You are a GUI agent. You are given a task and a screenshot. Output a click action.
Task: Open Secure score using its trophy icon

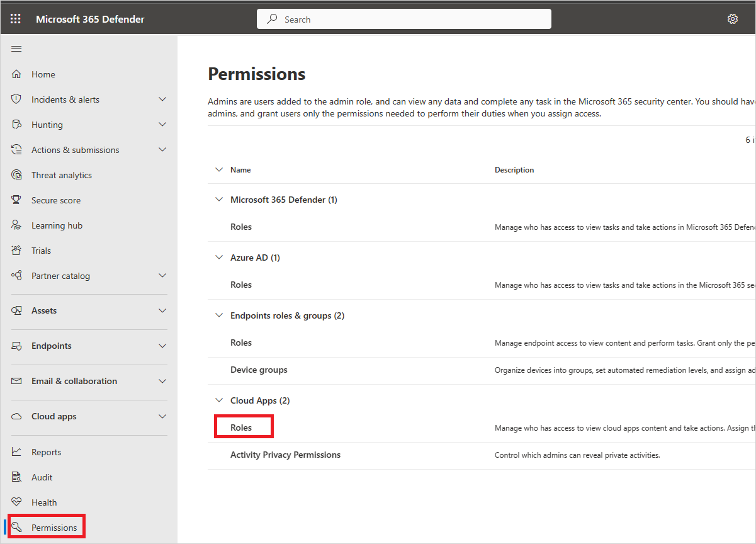pos(17,200)
